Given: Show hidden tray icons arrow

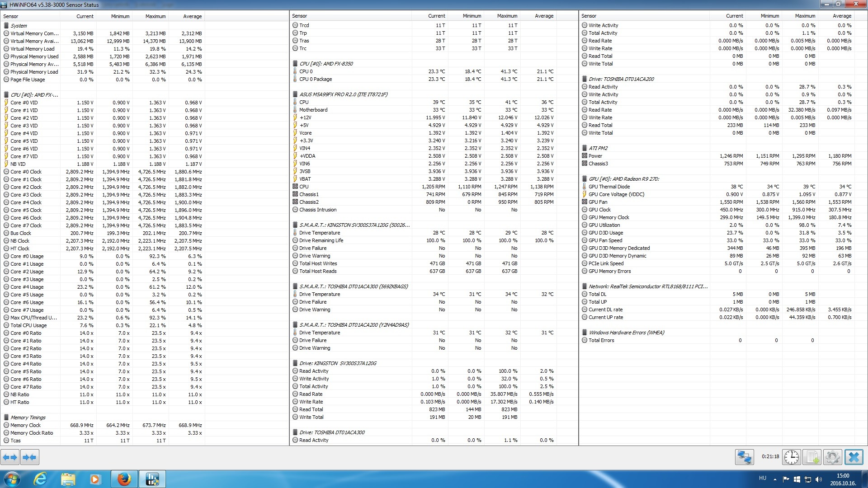Looking at the screenshot, I should click(775, 479).
